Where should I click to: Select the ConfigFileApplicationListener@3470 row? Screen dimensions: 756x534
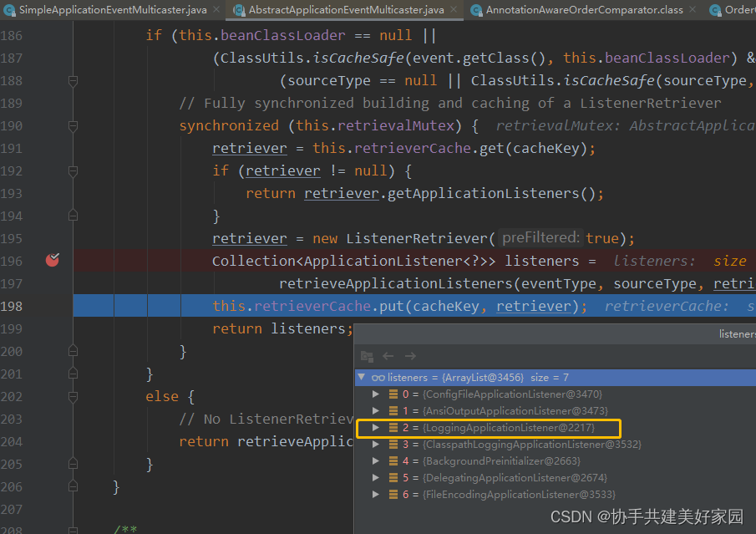[x=556, y=394]
